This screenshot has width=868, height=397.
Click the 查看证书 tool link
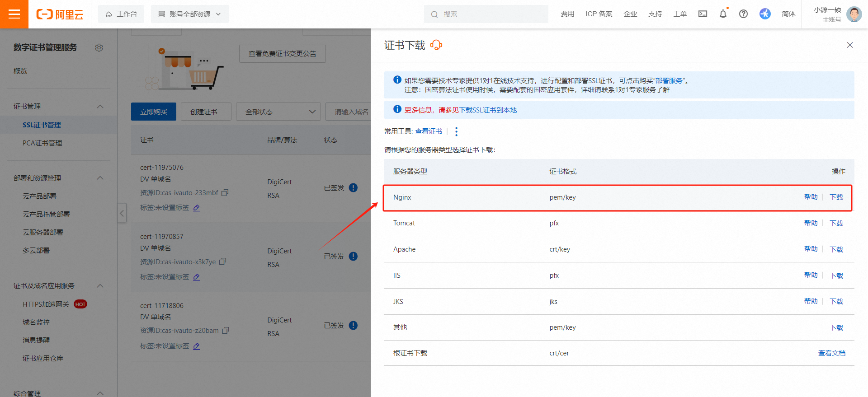click(429, 131)
